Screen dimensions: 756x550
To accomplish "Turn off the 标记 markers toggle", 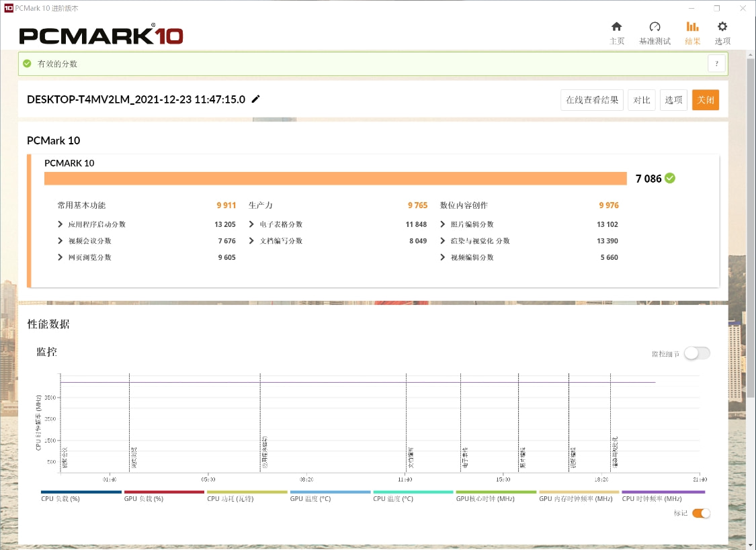I will coord(701,513).
